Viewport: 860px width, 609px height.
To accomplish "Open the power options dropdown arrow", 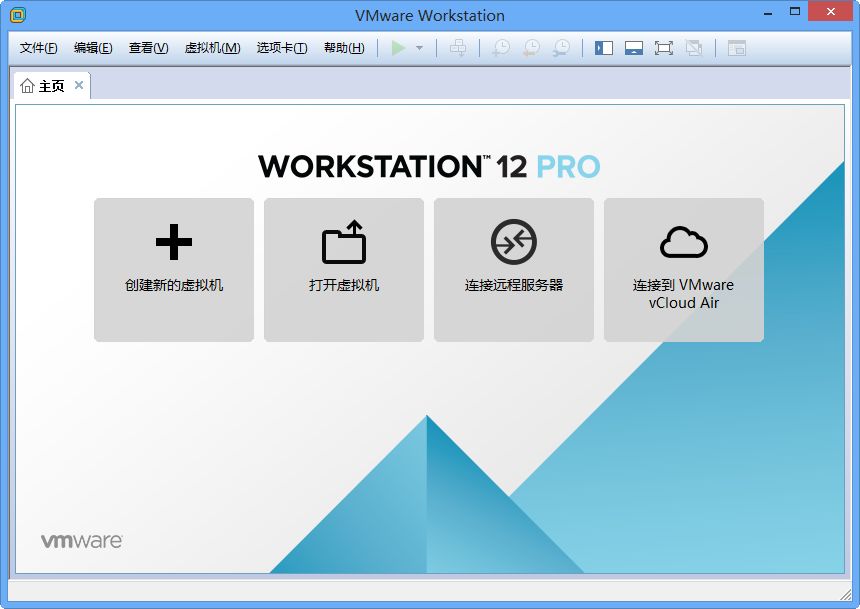I will (x=420, y=48).
